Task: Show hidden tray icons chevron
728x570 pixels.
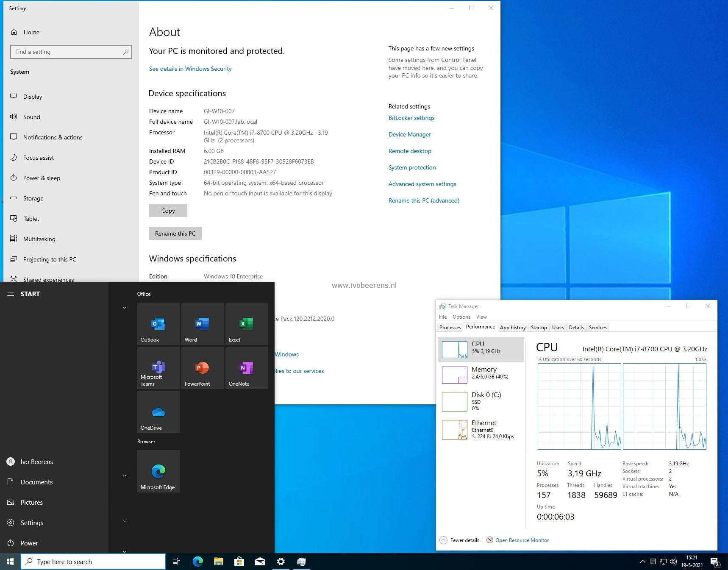Action: (642, 562)
